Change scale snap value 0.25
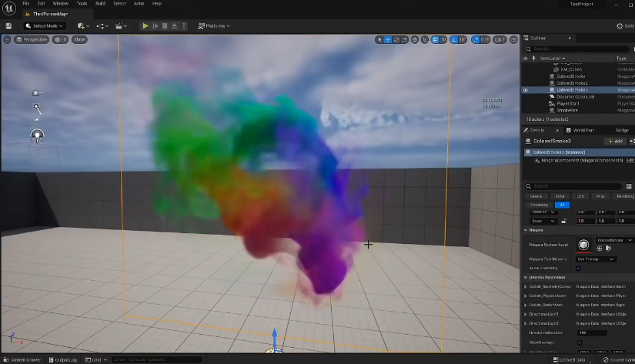Viewport: 635px width, 364px height. 485,39
